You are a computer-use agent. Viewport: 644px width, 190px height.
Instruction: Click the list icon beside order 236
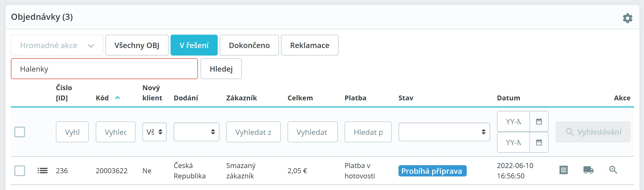coord(43,171)
